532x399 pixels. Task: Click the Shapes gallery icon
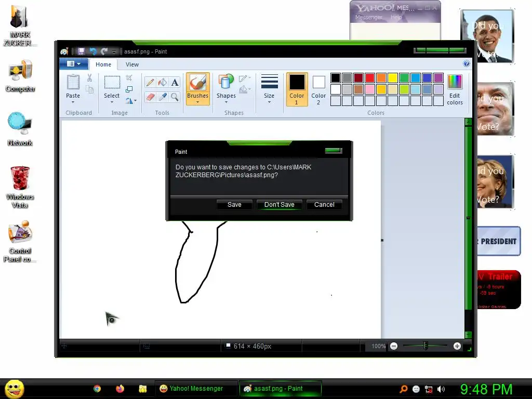click(x=226, y=83)
